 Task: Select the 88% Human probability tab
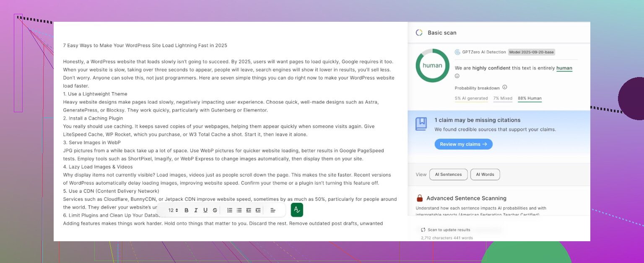click(x=530, y=98)
